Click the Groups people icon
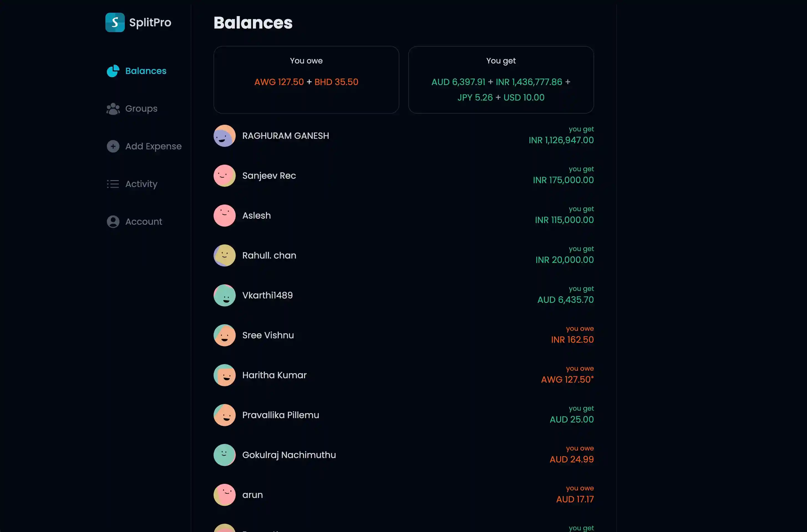The width and height of the screenshot is (807, 532). [113, 109]
